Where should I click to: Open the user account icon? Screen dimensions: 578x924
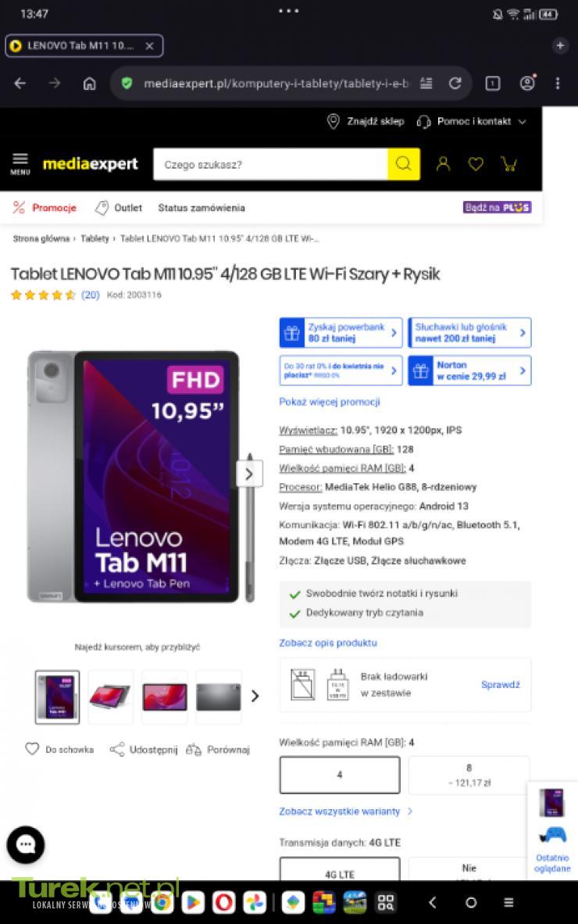click(x=443, y=164)
